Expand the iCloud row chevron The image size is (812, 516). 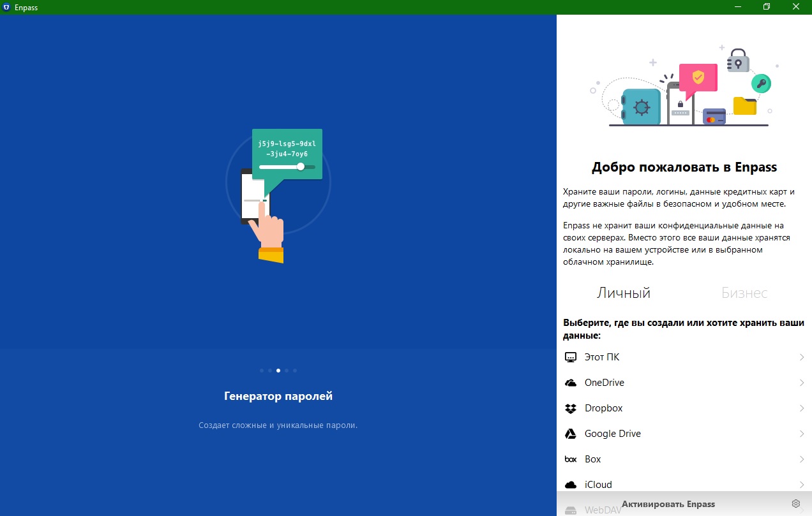click(x=802, y=485)
